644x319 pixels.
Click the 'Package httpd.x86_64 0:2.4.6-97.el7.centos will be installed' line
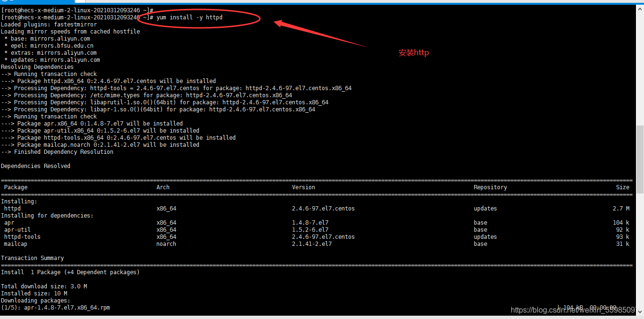pyautogui.click(x=108, y=81)
